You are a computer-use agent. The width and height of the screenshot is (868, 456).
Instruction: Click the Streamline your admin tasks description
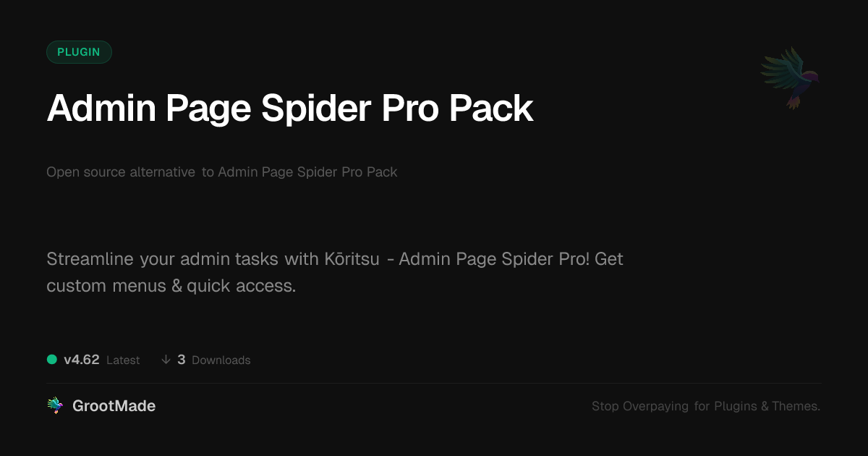click(335, 272)
